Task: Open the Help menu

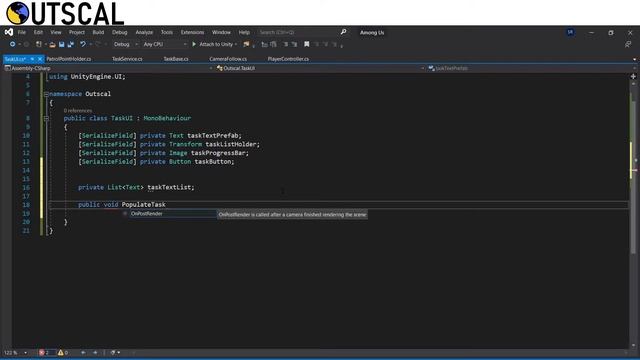Action: [x=244, y=32]
